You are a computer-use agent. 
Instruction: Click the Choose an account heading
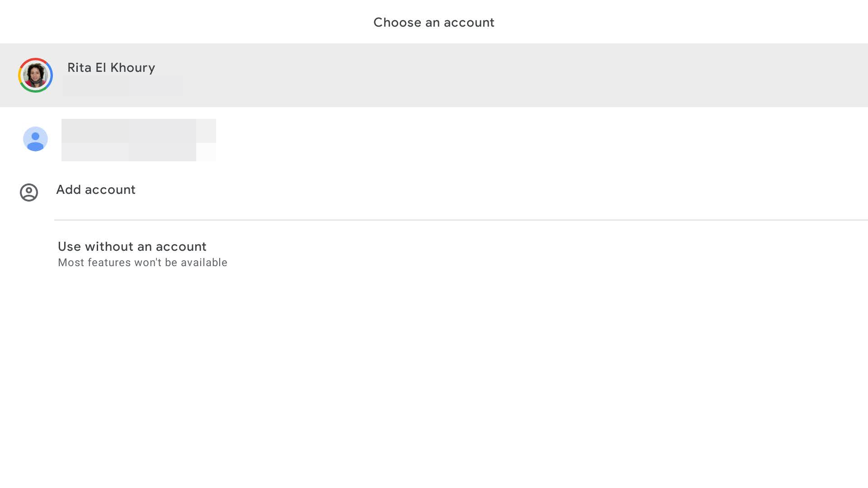coord(434,22)
